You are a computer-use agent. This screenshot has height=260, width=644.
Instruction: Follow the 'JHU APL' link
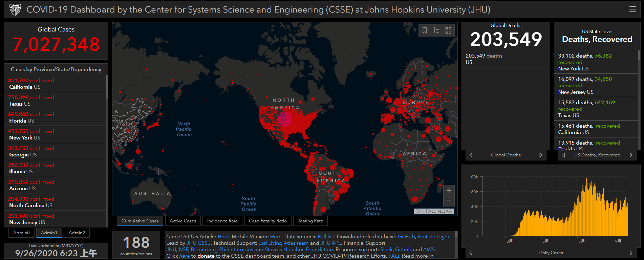point(331,243)
